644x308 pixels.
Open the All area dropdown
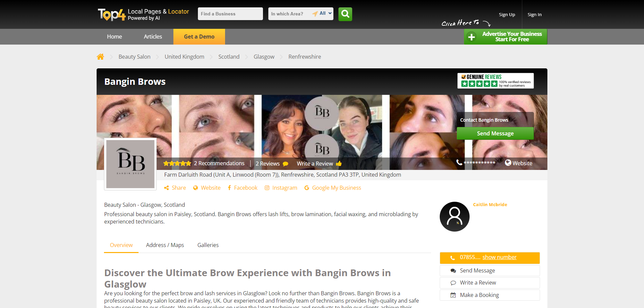point(326,13)
